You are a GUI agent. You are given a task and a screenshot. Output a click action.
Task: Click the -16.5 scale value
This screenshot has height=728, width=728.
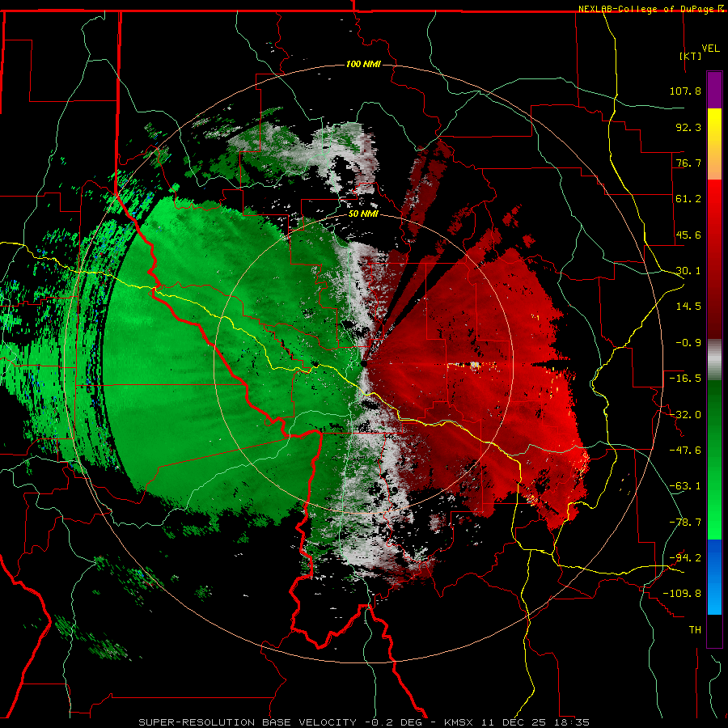[x=685, y=379]
